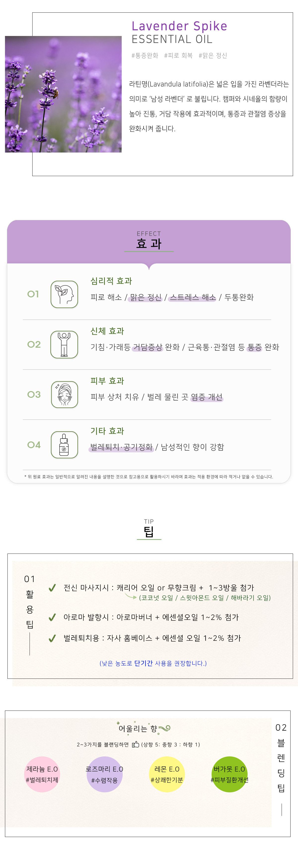Click the thumbs-up icon beside blending ratio

135,744
